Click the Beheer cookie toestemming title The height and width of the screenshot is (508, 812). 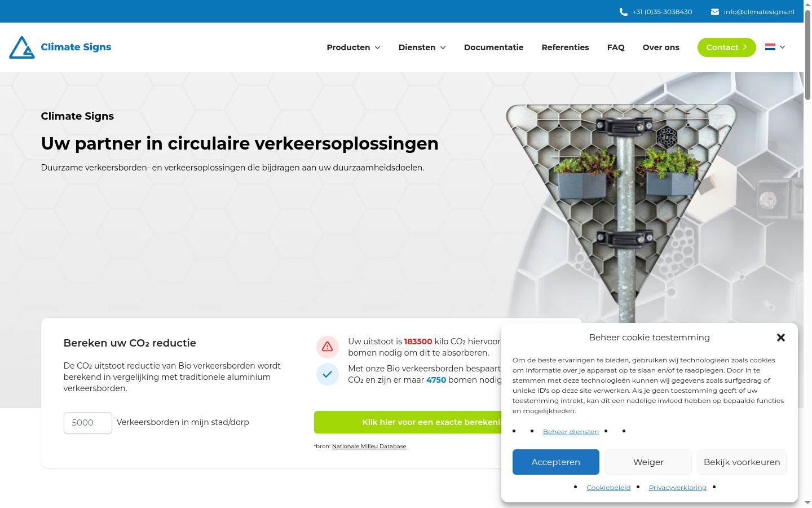pyautogui.click(x=649, y=338)
